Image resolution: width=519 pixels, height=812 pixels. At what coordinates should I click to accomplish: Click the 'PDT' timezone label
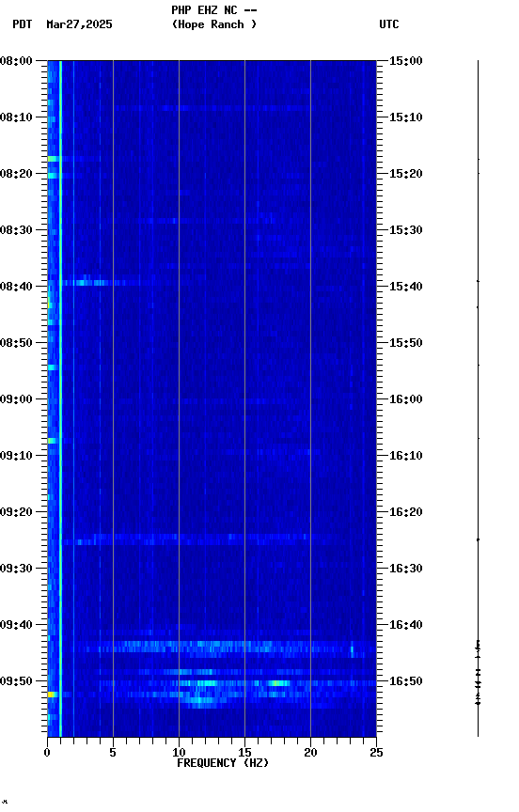pos(23,24)
